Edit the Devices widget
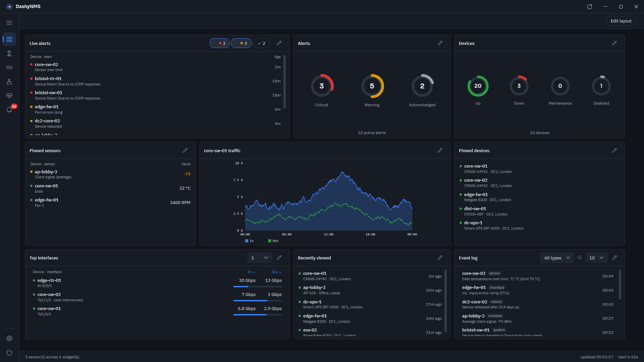Image resolution: width=644 pixels, height=362 pixels. [614, 43]
